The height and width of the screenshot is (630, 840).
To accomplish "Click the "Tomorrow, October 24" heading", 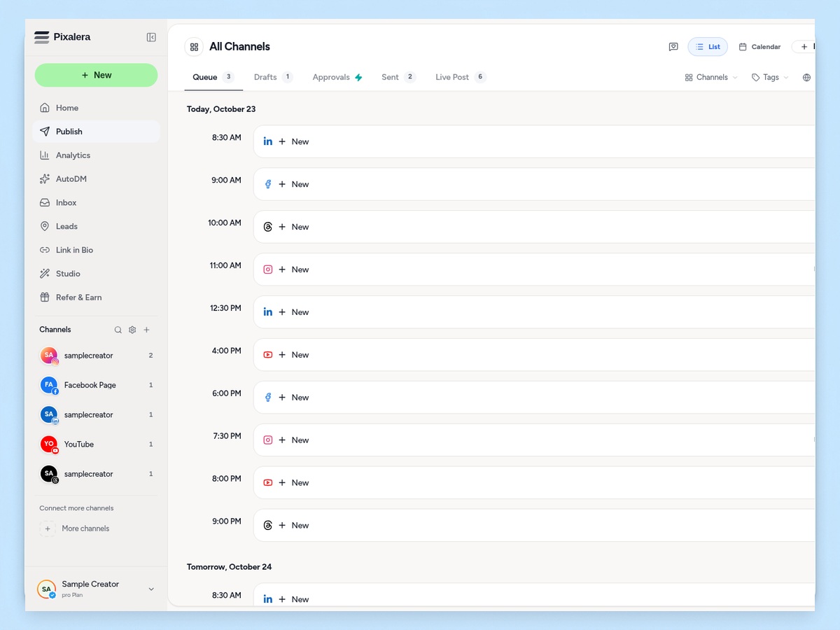I will click(x=229, y=567).
